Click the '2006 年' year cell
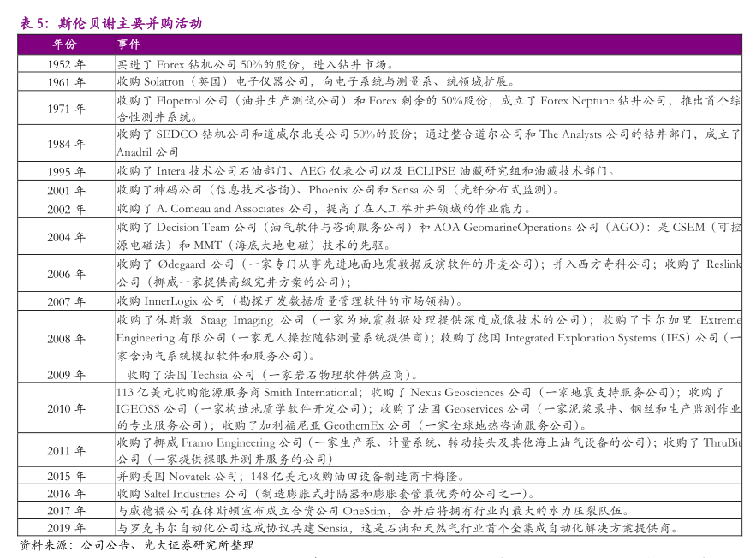Viewport: 756px width, 558px height. [67, 274]
